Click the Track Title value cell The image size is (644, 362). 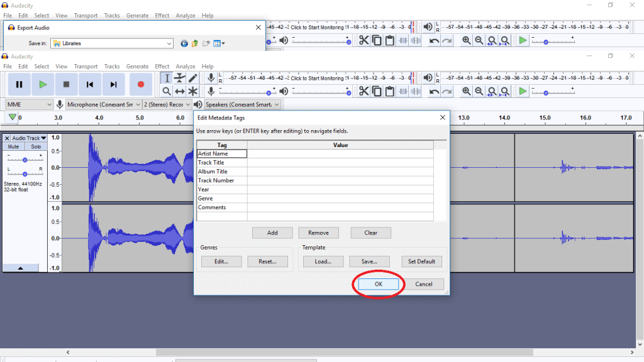coord(340,163)
